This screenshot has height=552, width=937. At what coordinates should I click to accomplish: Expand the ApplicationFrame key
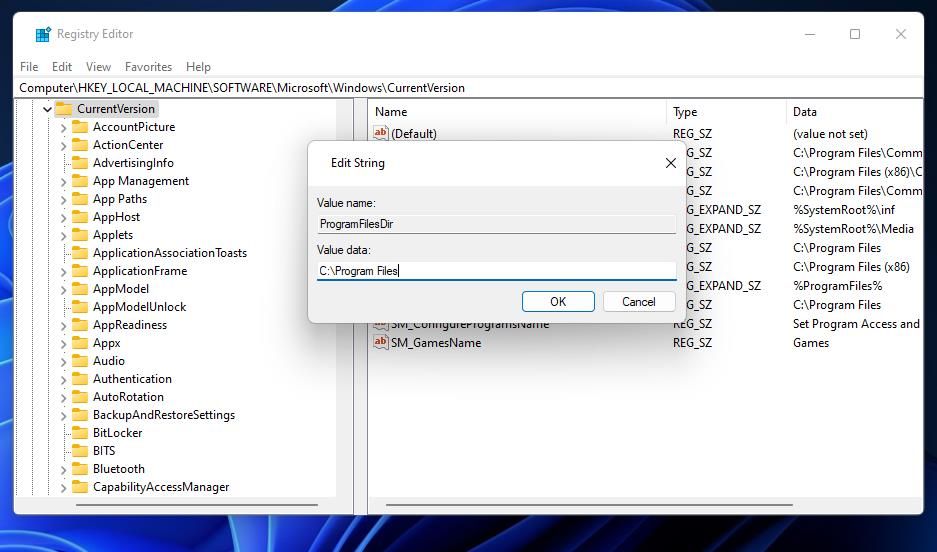[63, 272]
